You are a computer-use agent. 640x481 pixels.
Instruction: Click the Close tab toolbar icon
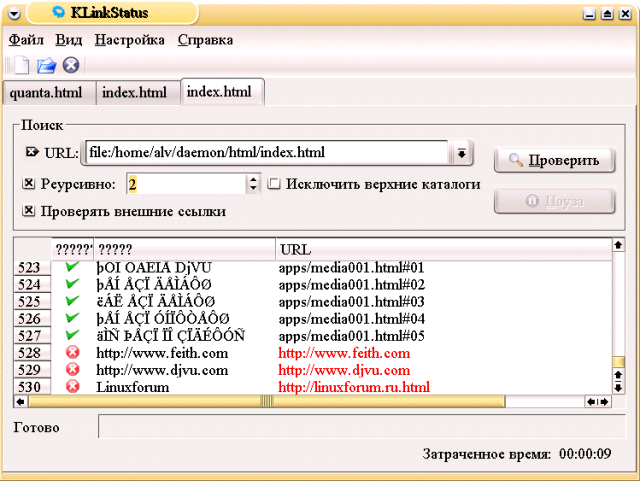pyautogui.click(x=71, y=66)
